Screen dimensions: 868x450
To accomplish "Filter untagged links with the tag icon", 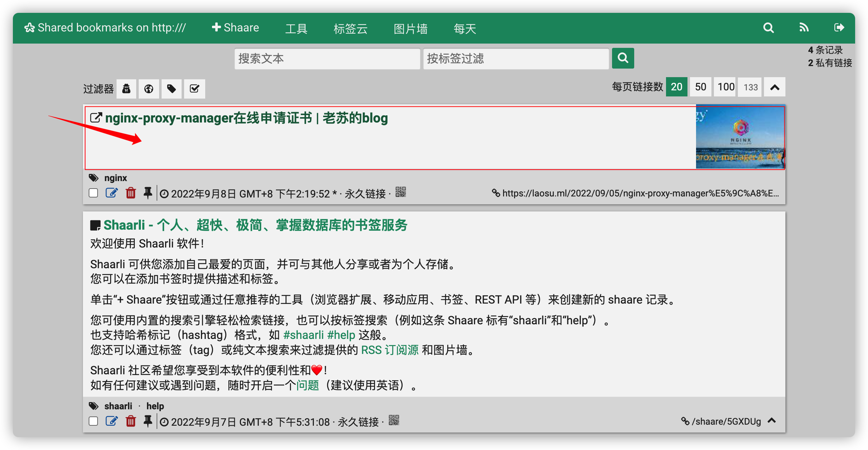I will 172,89.
